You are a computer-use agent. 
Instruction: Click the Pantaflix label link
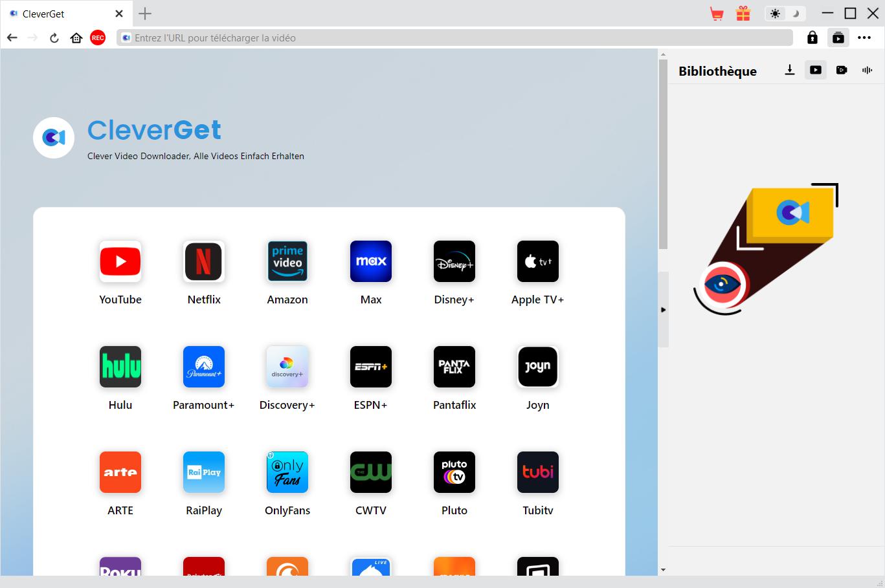pyautogui.click(x=454, y=405)
